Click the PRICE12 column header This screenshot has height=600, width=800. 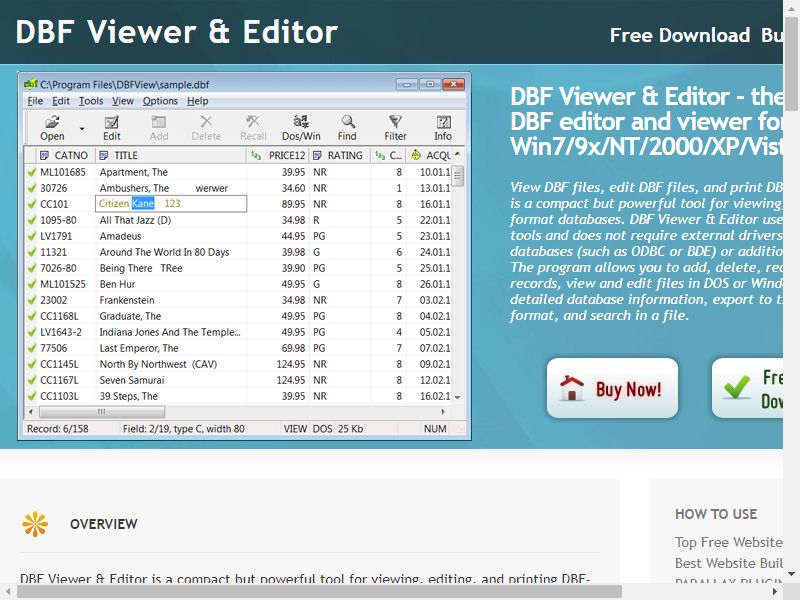[x=278, y=155]
